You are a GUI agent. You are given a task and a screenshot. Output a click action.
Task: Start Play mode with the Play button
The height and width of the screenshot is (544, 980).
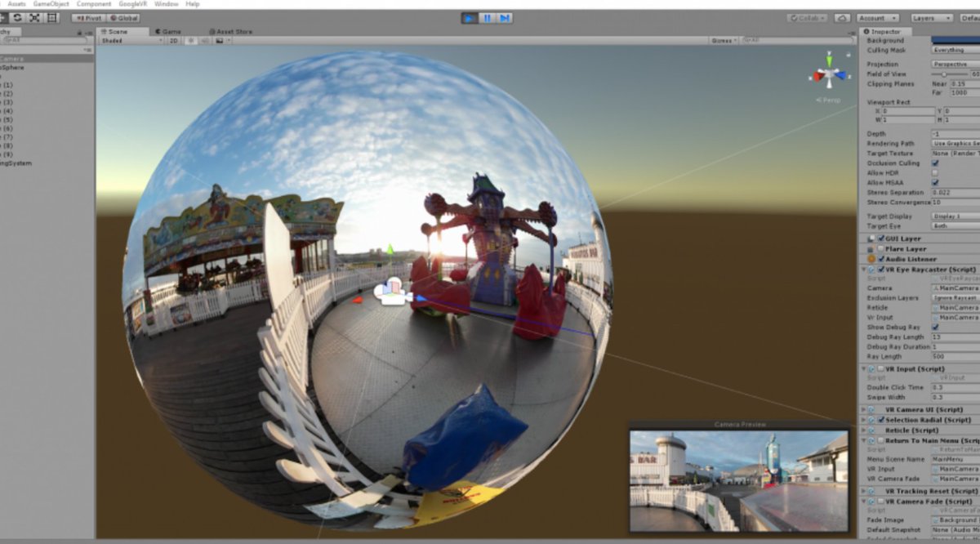[470, 17]
